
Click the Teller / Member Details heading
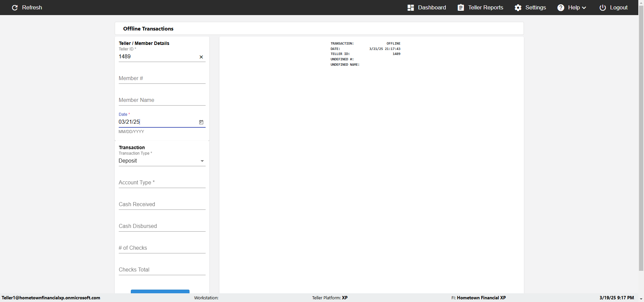point(144,43)
